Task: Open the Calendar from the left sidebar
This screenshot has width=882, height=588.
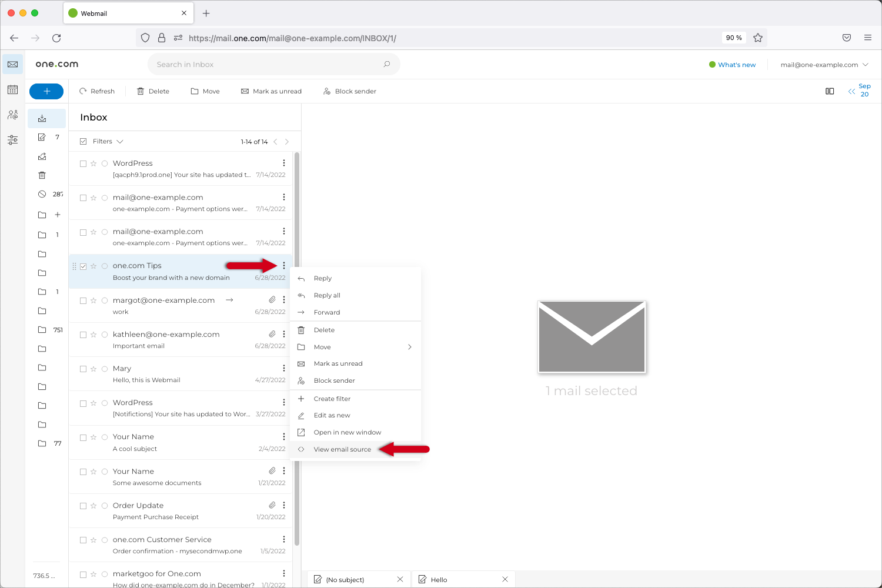Action: click(12, 88)
